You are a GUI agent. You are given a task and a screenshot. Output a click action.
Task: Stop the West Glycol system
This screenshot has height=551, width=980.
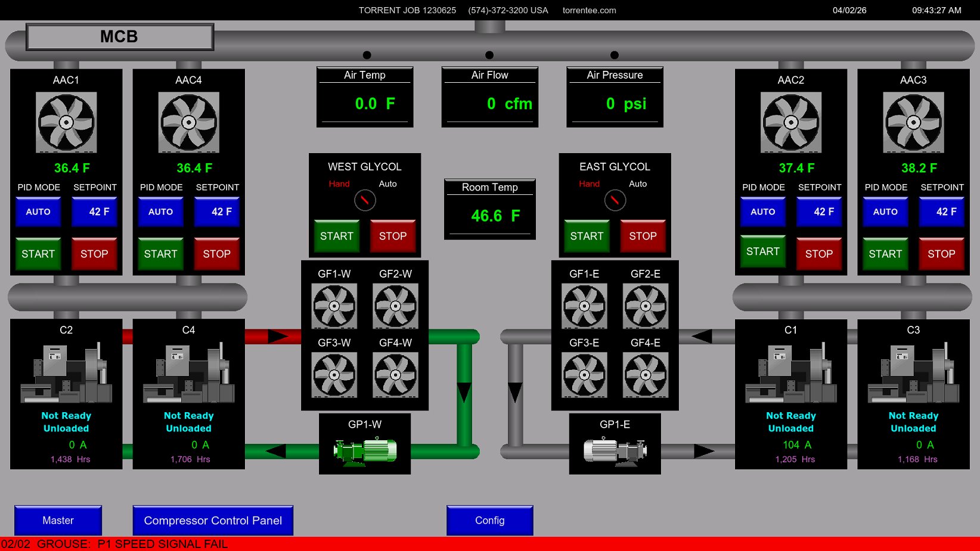click(393, 236)
